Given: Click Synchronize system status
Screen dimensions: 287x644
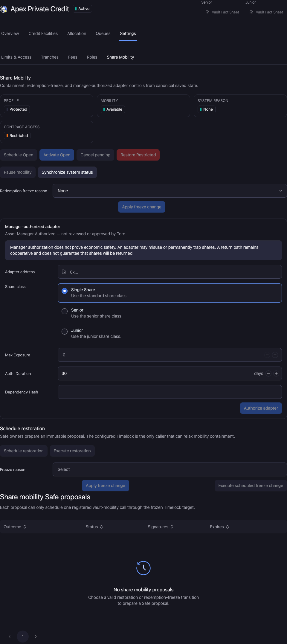Looking at the screenshot, I should click(67, 172).
